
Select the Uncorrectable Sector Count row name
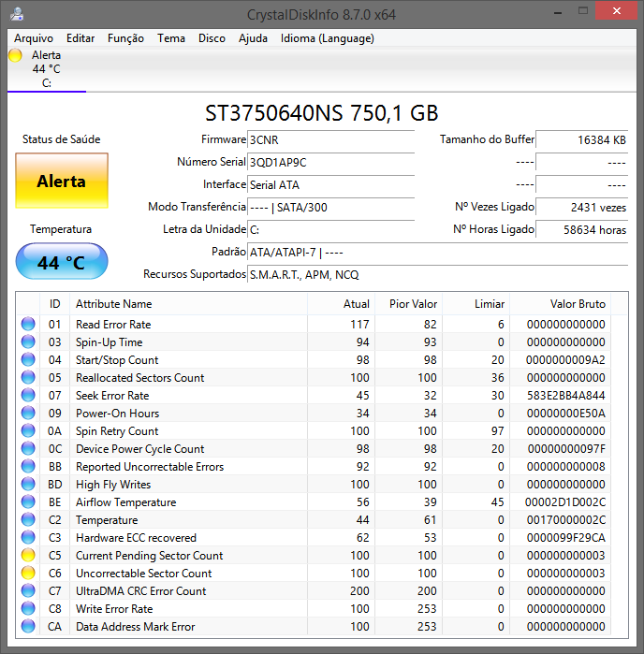143,574
